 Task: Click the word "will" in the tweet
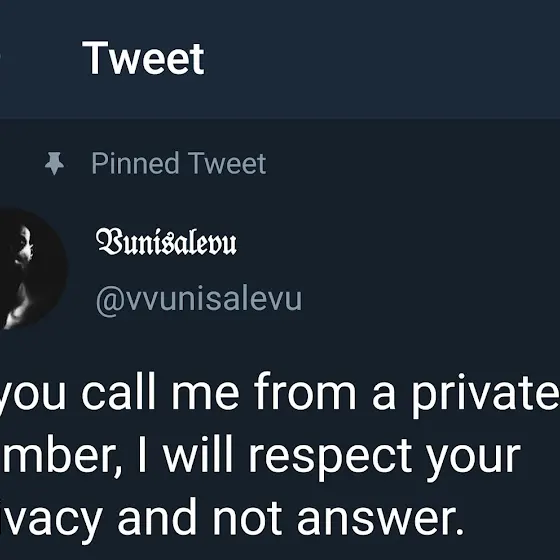198,454
